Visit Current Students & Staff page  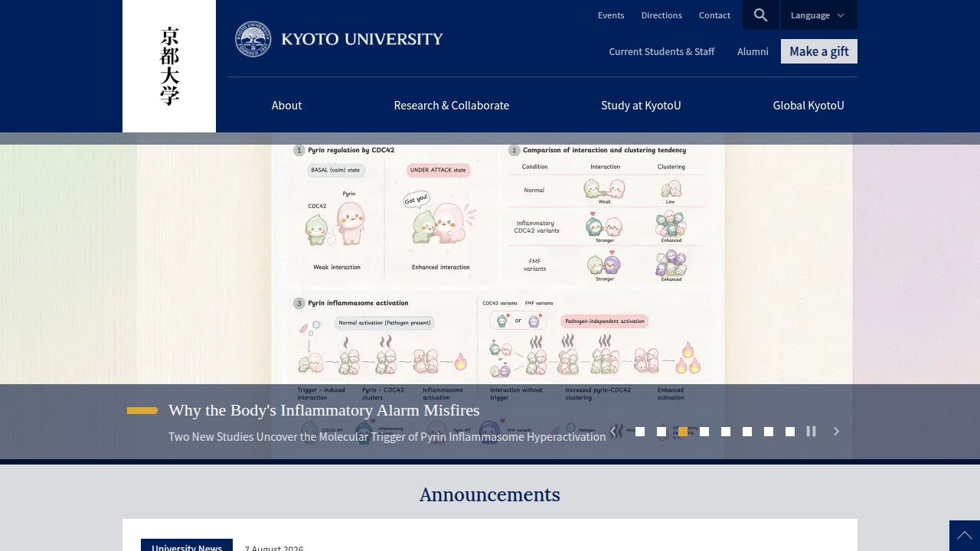661,51
